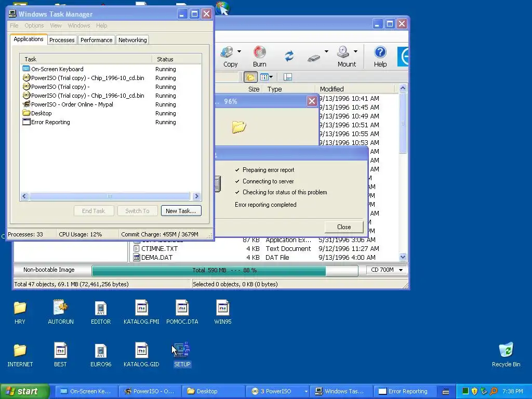This screenshot has height=399, width=532.
Task: Open the Mount button dropdown arrow
Action: (x=355, y=51)
